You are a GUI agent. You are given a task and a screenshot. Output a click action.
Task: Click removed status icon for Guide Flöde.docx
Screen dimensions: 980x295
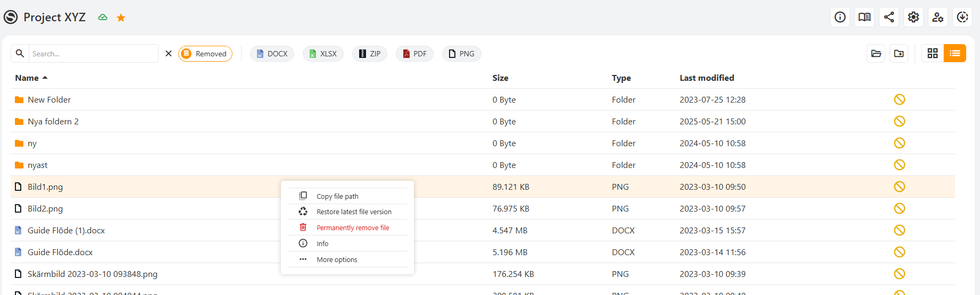(x=900, y=252)
